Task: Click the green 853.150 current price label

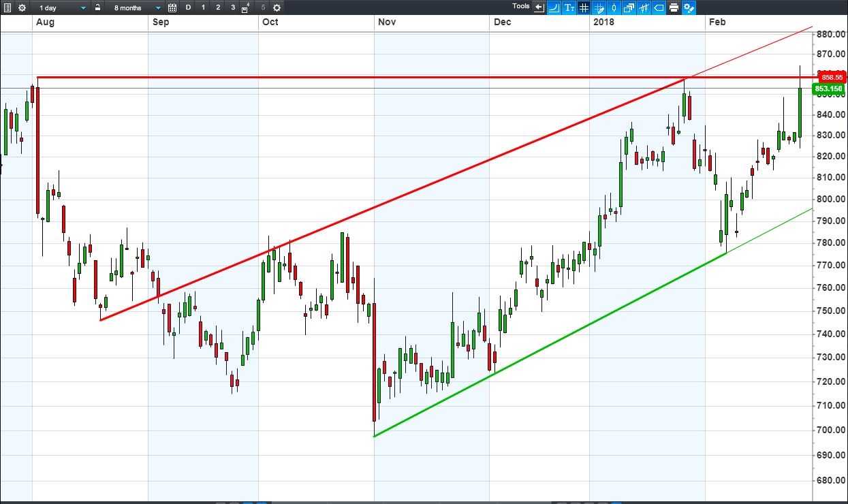Action: point(829,89)
